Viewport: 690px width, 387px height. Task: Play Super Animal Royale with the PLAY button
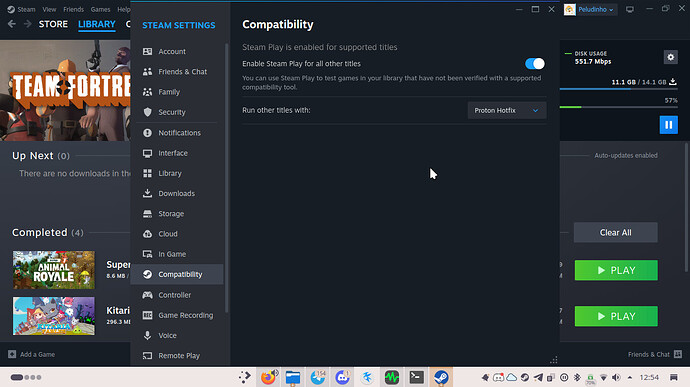[616, 270]
